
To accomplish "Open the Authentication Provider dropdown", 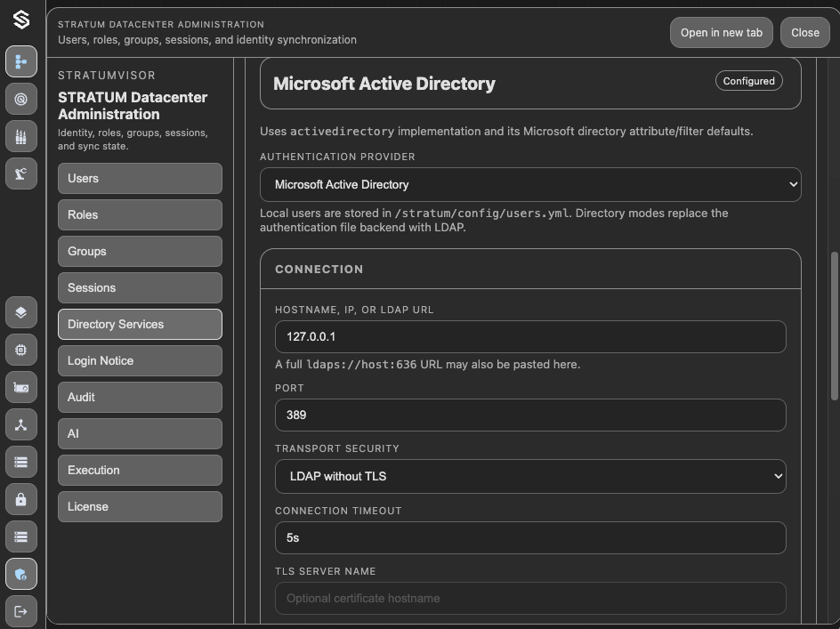I will pyautogui.click(x=530, y=185).
